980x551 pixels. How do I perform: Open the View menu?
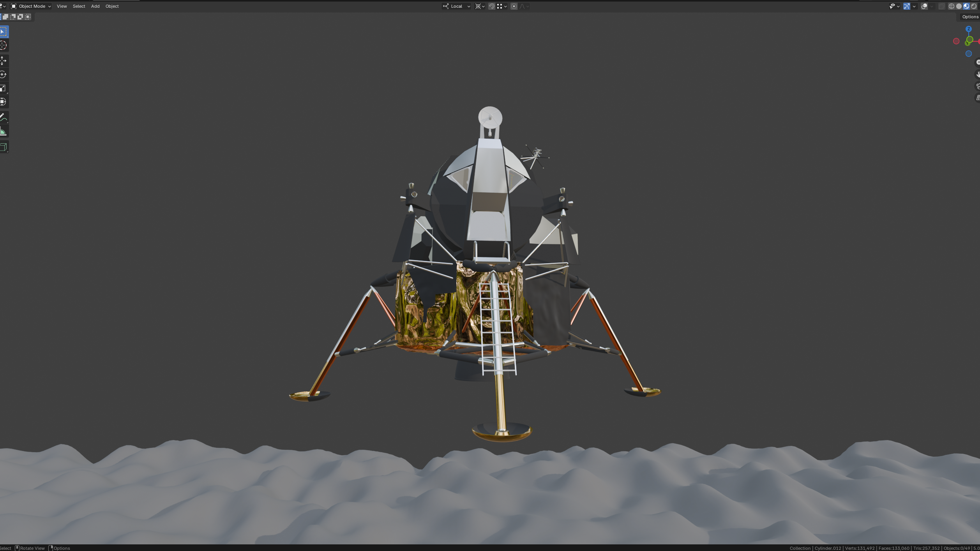point(62,6)
